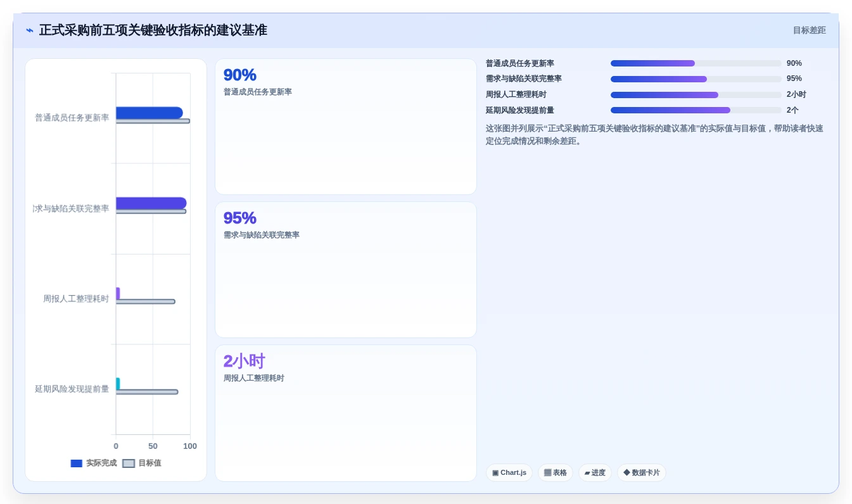Click the 2小时 value in progress list
This screenshot has width=852, height=504.
pyautogui.click(x=796, y=94)
